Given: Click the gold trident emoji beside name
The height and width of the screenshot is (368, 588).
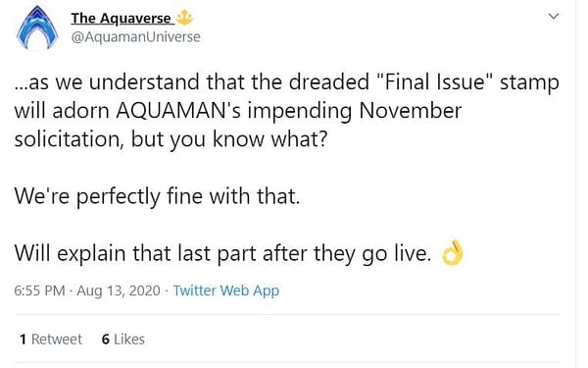Looking at the screenshot, I should click(184, 18).
